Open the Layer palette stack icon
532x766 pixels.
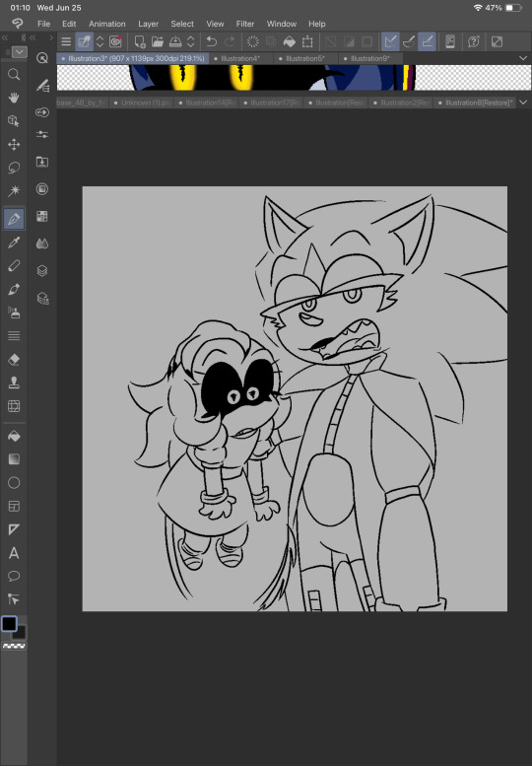(42, 271)
